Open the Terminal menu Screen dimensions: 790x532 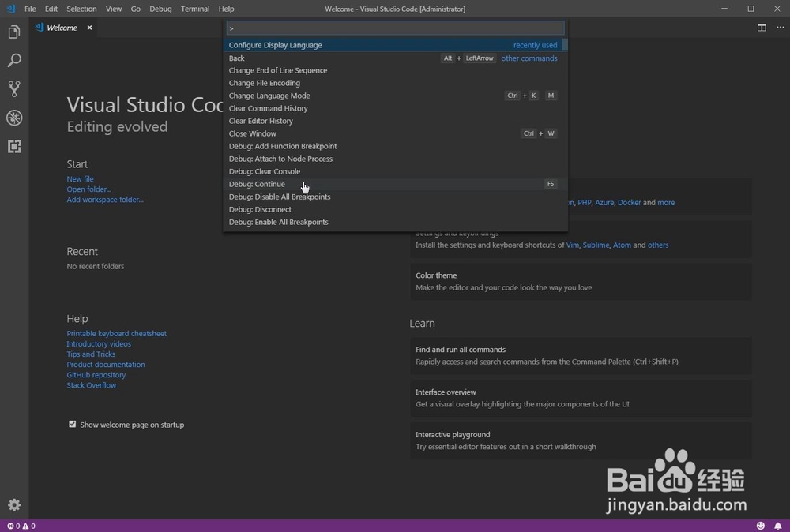(x=195, y=9)
